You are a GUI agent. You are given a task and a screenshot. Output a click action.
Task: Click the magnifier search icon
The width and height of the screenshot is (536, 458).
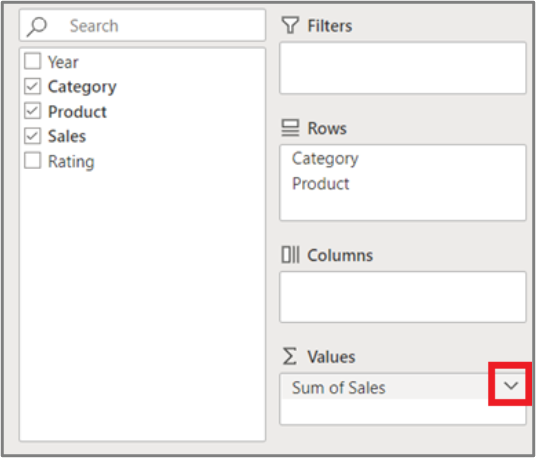(x=37, y=27)
